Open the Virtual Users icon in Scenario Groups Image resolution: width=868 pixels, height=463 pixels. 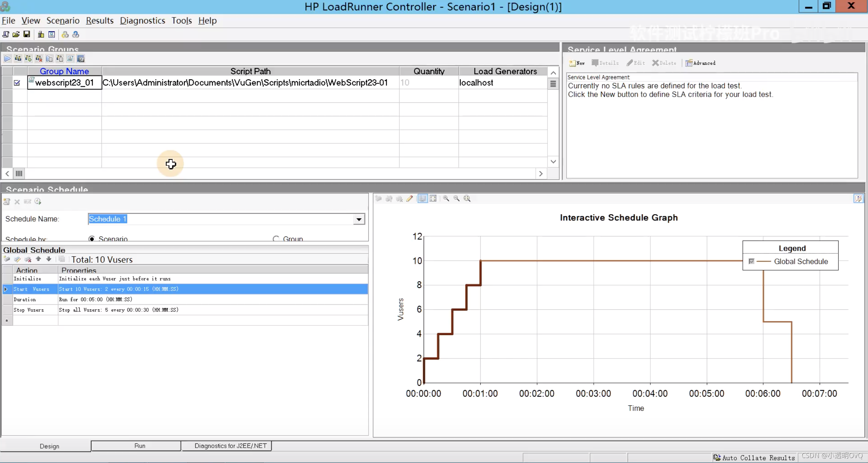[x=18, y=58]
